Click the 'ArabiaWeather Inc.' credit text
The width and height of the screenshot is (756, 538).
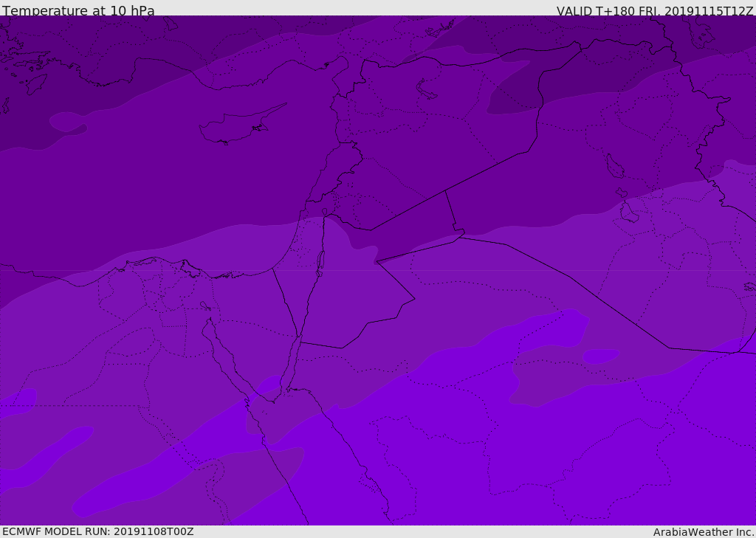click(704, 532)
